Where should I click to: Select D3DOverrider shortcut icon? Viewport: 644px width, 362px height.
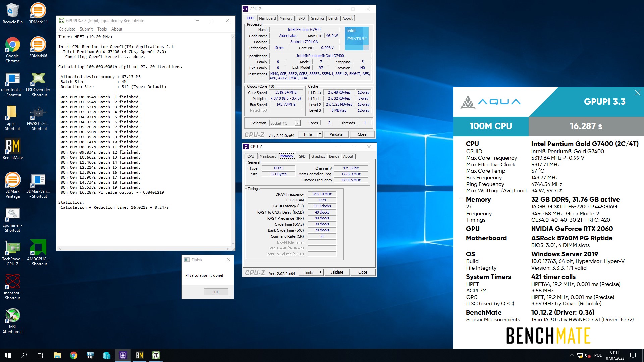coord(38,84)
